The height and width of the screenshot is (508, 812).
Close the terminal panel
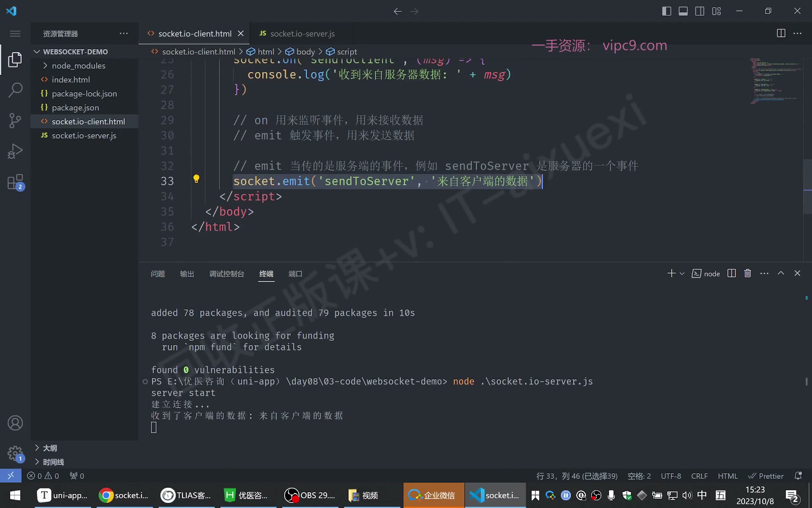[x=797, y=273]
